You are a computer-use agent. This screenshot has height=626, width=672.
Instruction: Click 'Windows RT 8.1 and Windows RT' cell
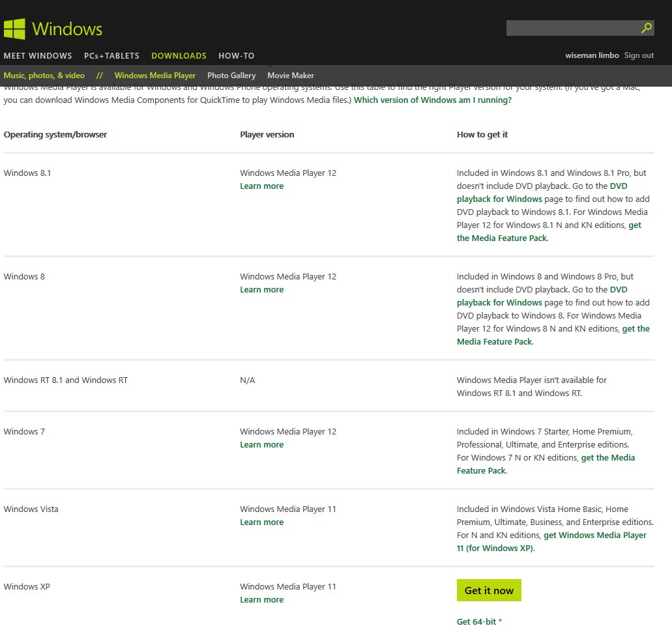pos(66,380)
